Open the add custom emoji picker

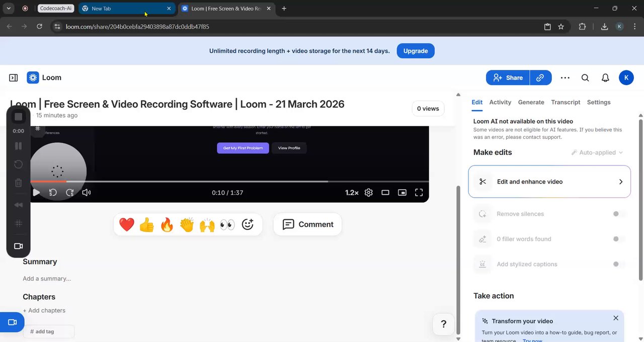click(248, 224)
